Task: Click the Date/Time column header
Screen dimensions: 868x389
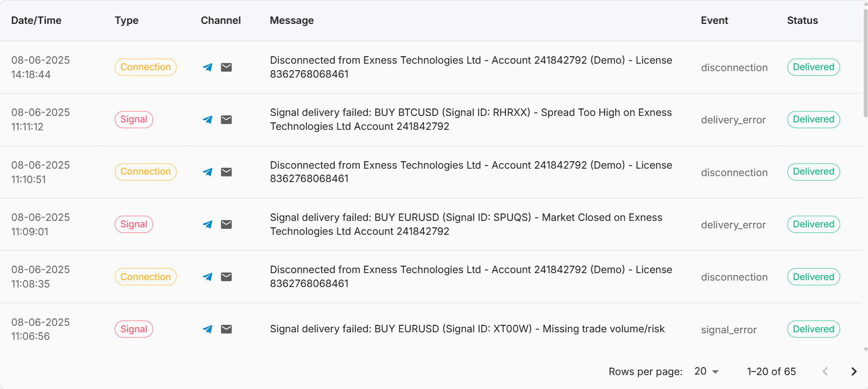Action: 36,20
